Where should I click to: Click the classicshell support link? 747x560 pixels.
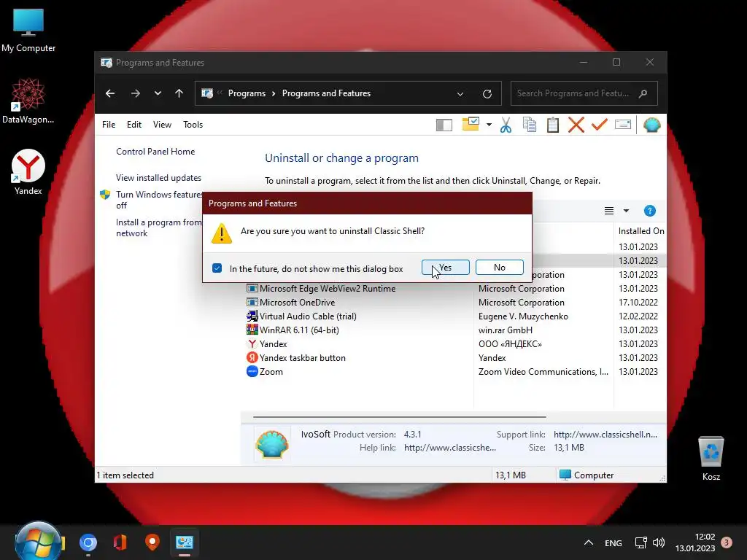605,435
